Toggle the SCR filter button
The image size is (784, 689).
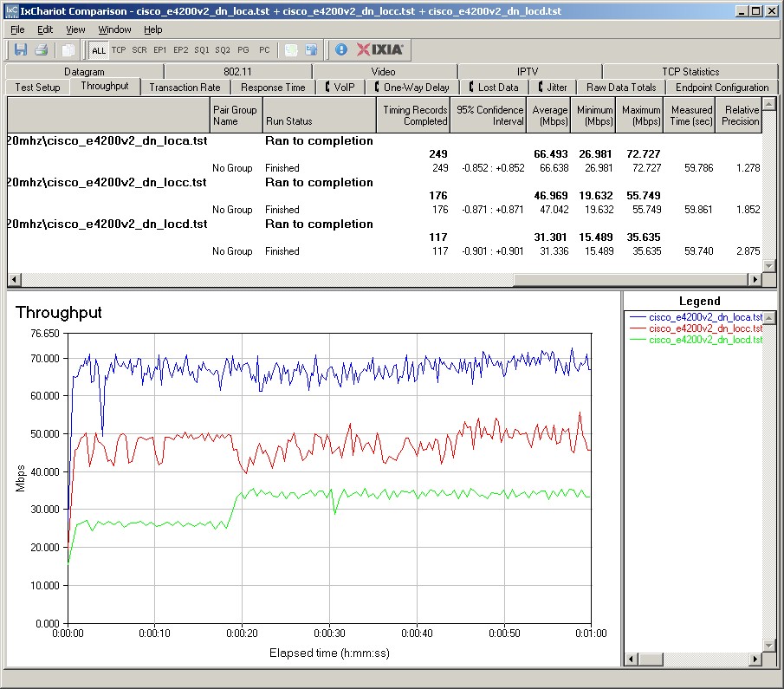tap(139, 49)
